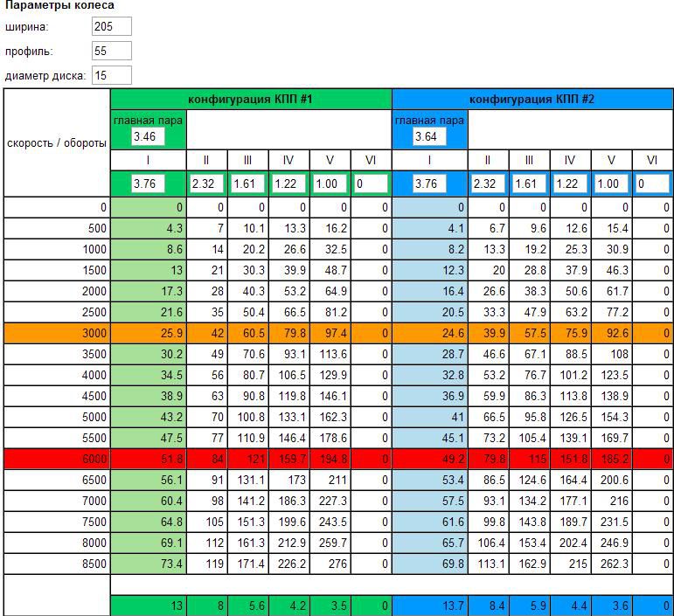The image size is (674, 616).
Task: Click the width (ширина) input field
Action: (112, 26)
